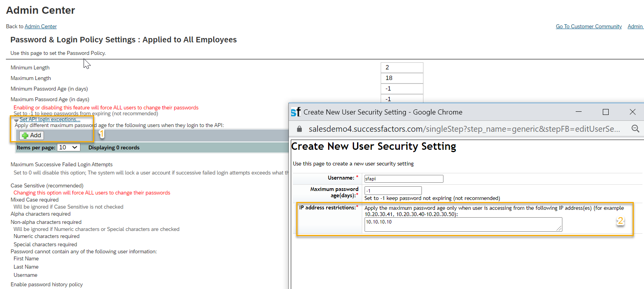This screenshot has width=644, height=289.
Task: Click the red 'Changing this option will force' warning
Action: [92, 193]
